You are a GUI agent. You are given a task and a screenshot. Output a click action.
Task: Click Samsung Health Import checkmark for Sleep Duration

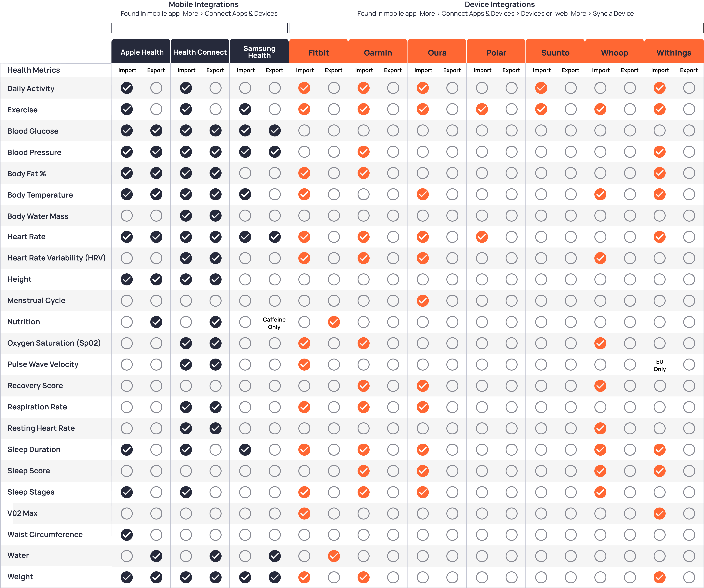click(245, 450)
